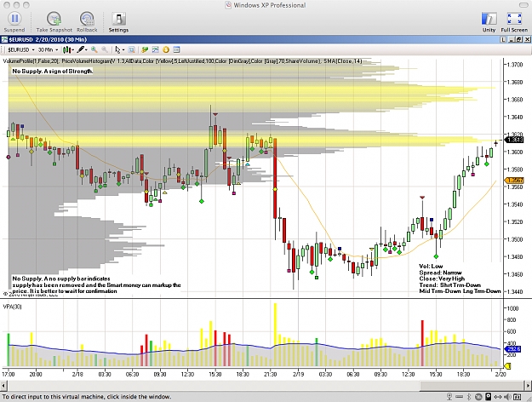The image size is (532, 402).
Task: Click the 'No Supply. A sign of Strength.' label
Action: 53,71
